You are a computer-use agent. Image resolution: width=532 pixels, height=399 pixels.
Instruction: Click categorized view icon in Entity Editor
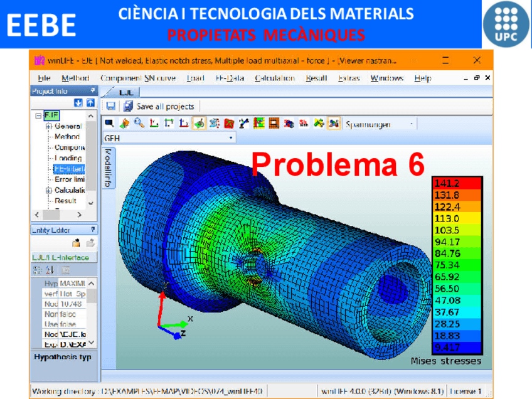pyautogui.click(x=36, y=270)
